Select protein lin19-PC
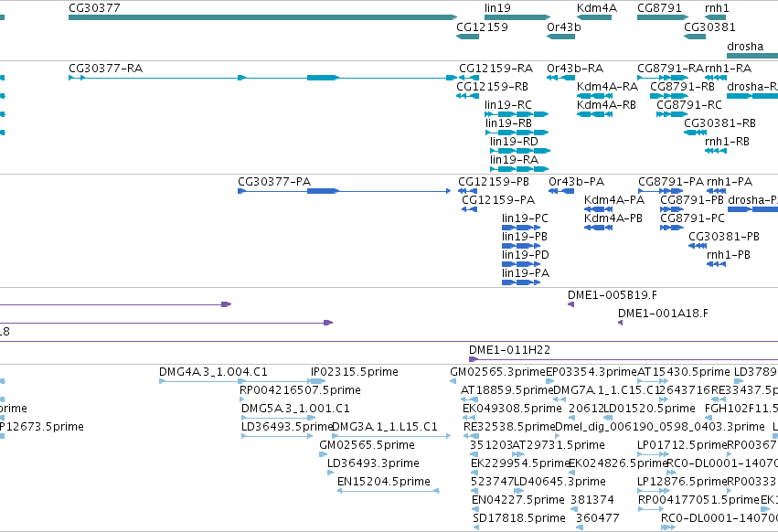This screenshot has width=778, height=532. tap(521, 228)
